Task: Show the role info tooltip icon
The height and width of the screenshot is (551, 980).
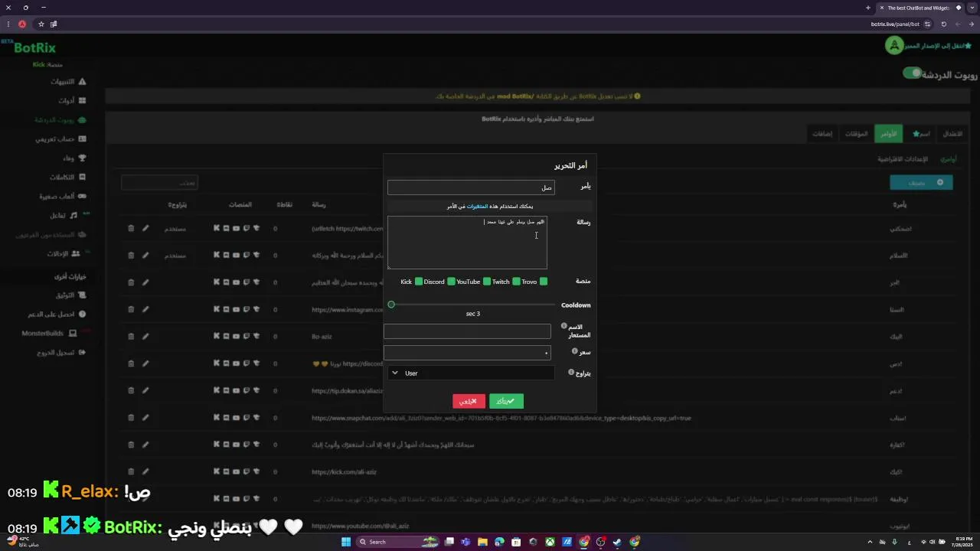Action: pos(571,372)
